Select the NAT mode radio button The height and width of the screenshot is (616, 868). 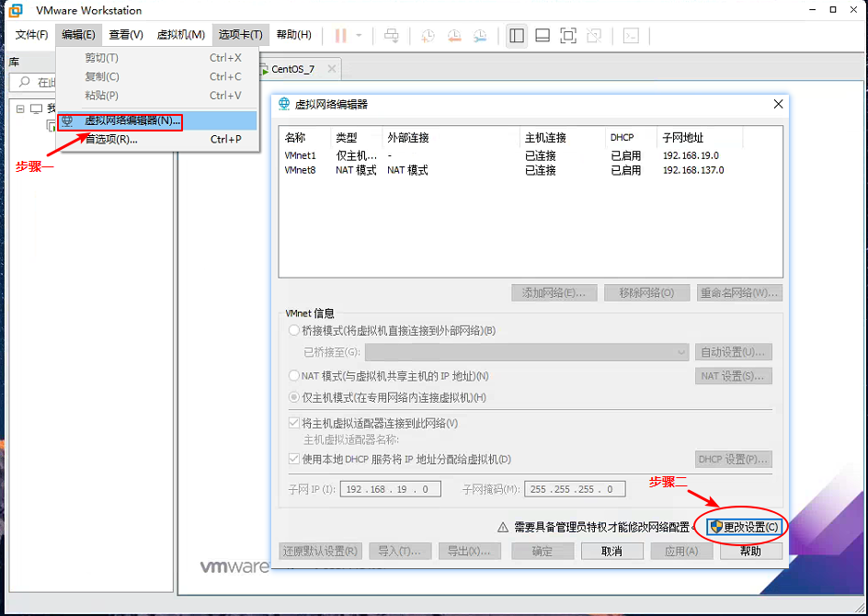click(x=294, y=376)
